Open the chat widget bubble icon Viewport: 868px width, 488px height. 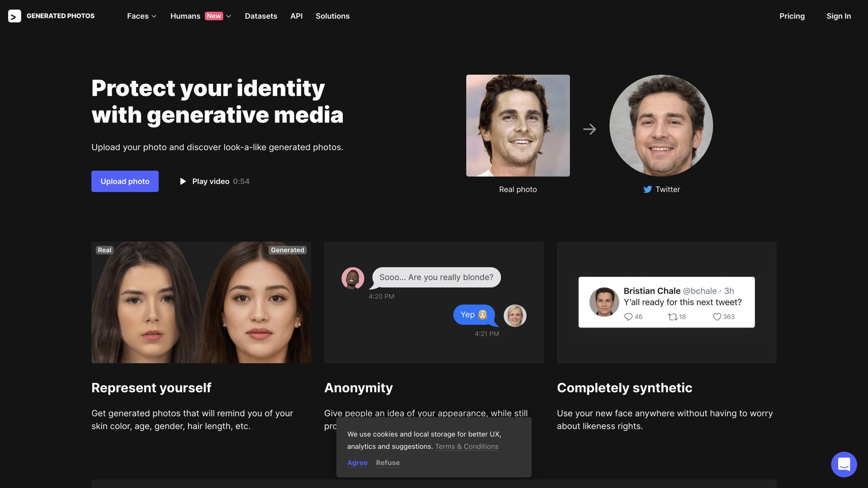tap(844, 464)
